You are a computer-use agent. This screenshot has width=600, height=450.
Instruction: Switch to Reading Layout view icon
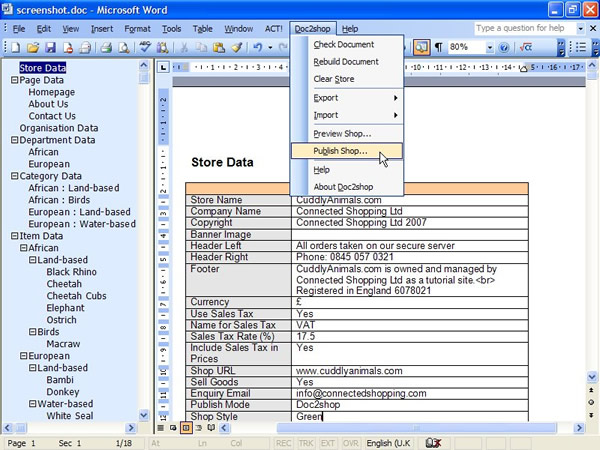(211, 428)
